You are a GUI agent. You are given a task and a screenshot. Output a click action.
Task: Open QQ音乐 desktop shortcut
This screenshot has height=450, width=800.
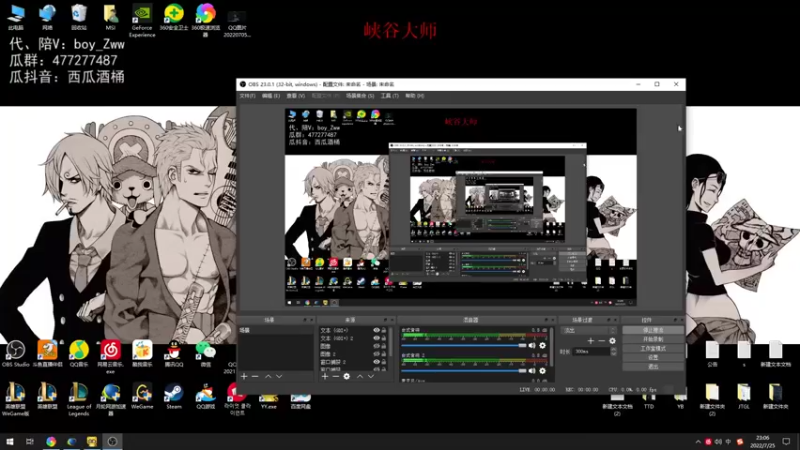click(x=79, y=354)
